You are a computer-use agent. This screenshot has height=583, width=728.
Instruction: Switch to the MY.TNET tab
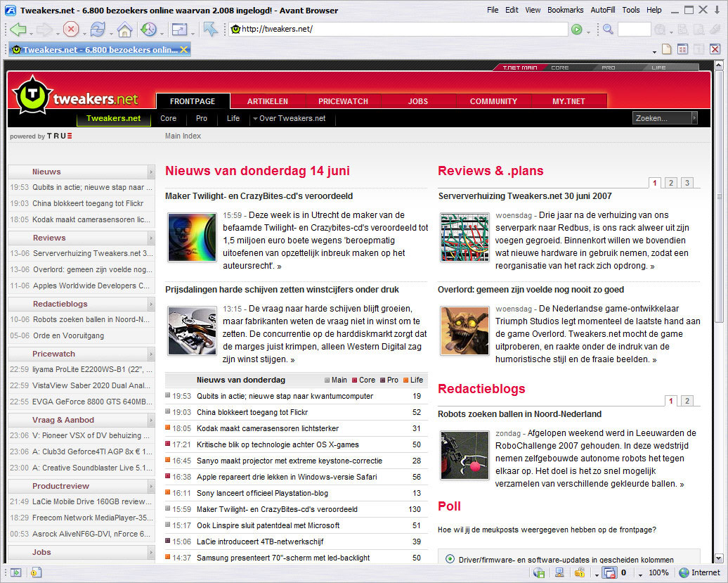tap(568, 101)
